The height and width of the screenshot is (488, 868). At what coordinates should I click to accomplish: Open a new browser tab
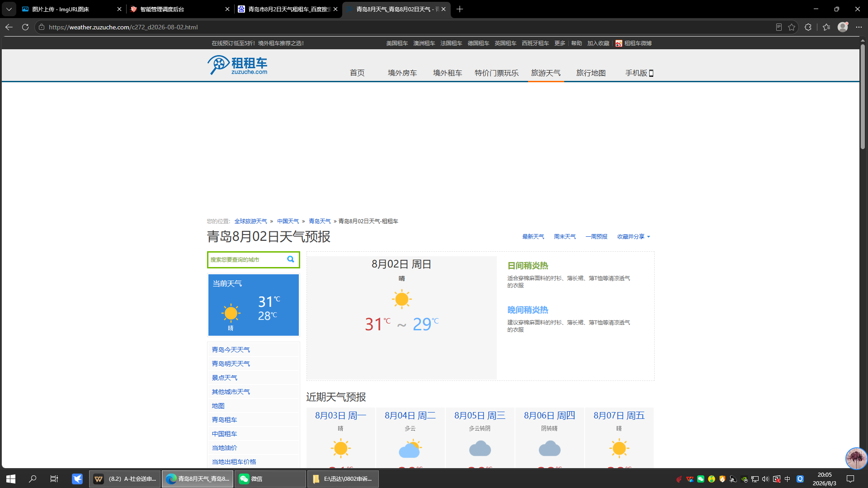460,9
